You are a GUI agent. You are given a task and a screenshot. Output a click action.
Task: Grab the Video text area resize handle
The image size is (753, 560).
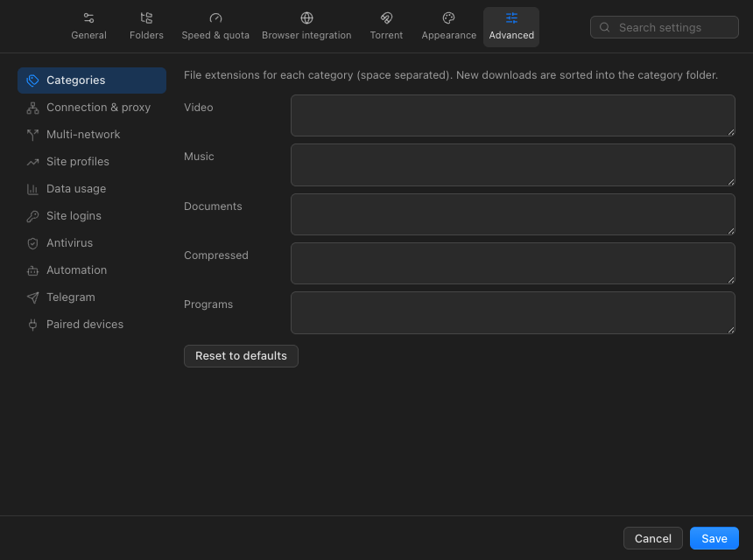[731, 132]
